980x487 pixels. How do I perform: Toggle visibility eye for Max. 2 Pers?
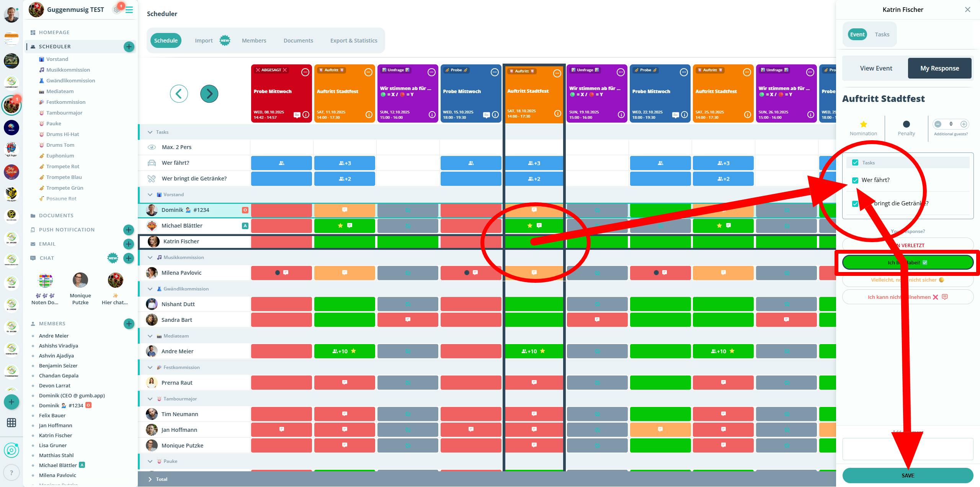pyautogui.click(x=152, y=147)
